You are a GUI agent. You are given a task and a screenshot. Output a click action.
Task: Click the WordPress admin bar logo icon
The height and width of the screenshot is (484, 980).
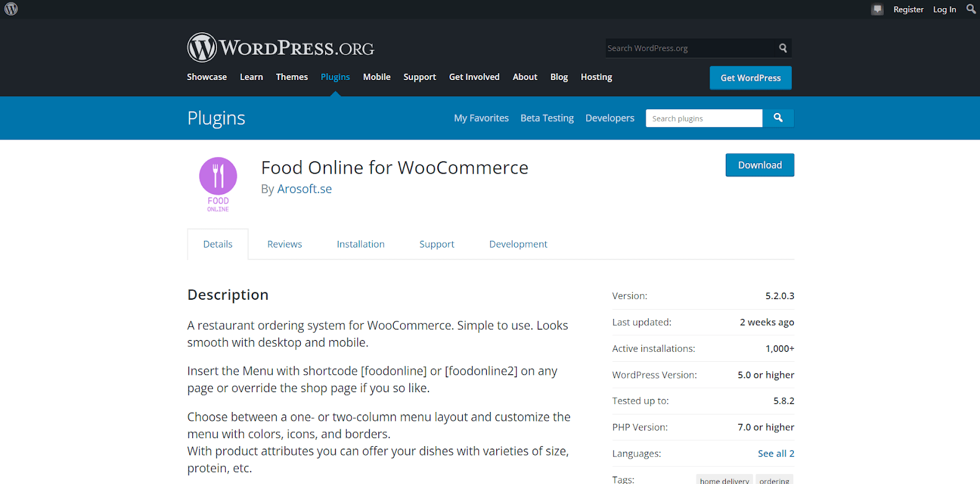click(x=11, y=9)
